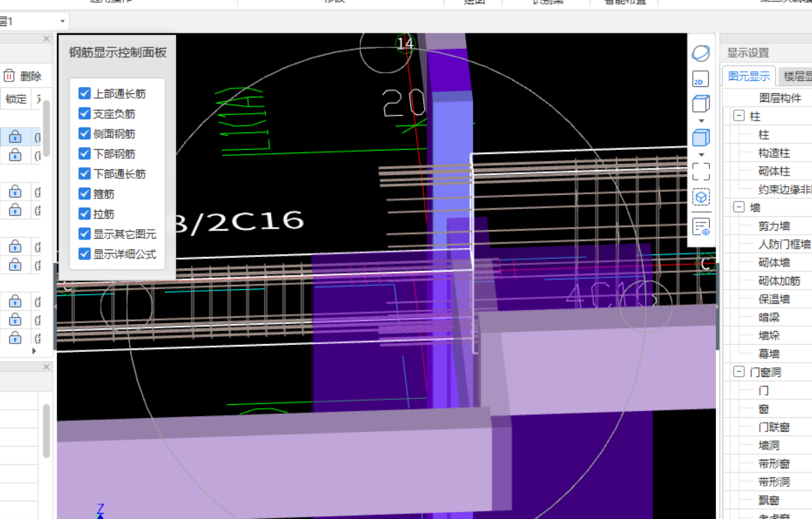
Task: Switch to the 图元显示 tab
Action: pyautogui.click(x=749, y=76)
